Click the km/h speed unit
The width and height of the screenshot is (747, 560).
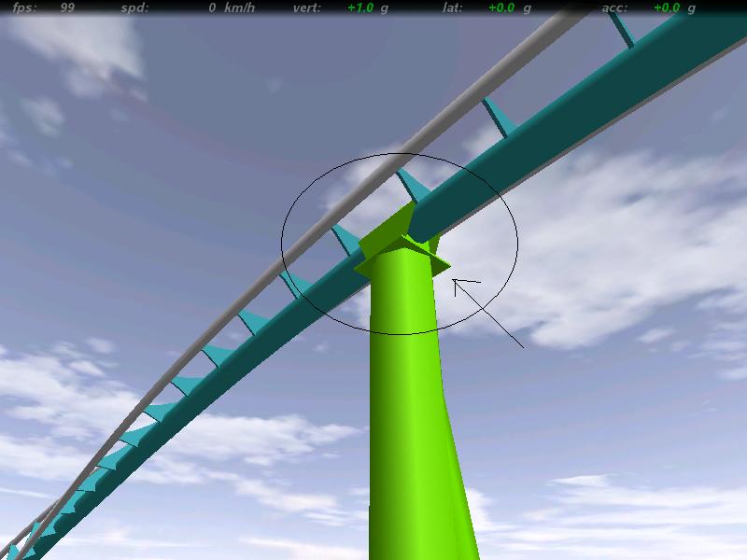[x=240, y=8]
